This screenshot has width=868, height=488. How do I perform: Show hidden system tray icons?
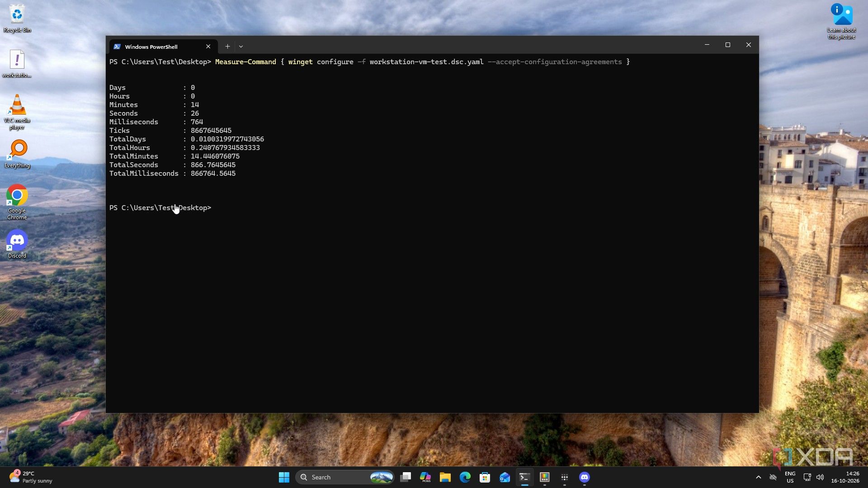tap(759, 477)
